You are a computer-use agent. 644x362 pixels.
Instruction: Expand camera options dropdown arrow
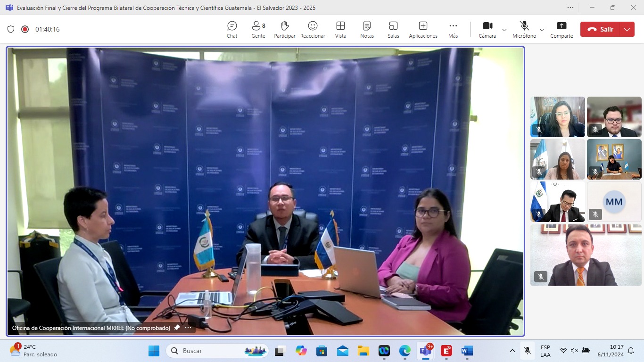504,30
